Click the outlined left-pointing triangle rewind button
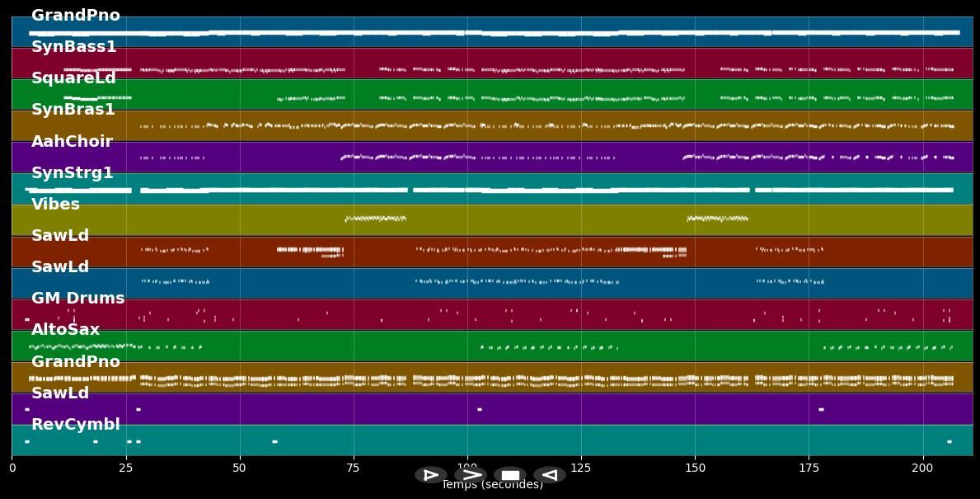The image size is (980, 499). (550, 475)
